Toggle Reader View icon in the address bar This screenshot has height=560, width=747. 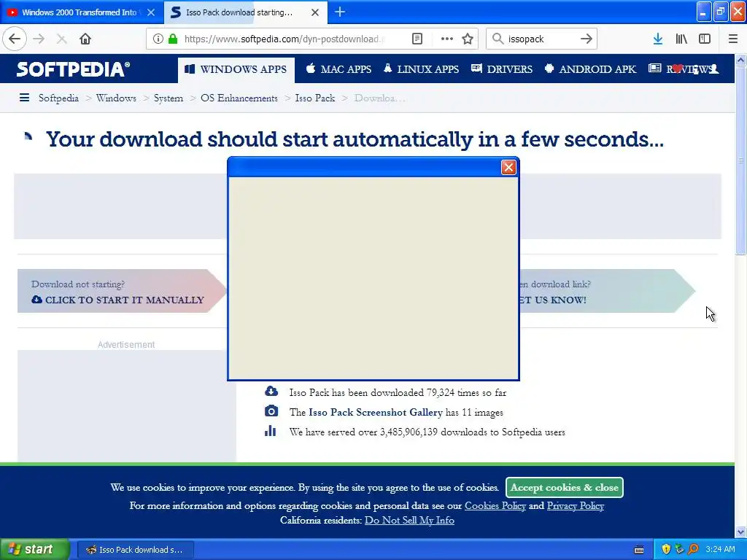pyautogui.click(x=417, y=39)
